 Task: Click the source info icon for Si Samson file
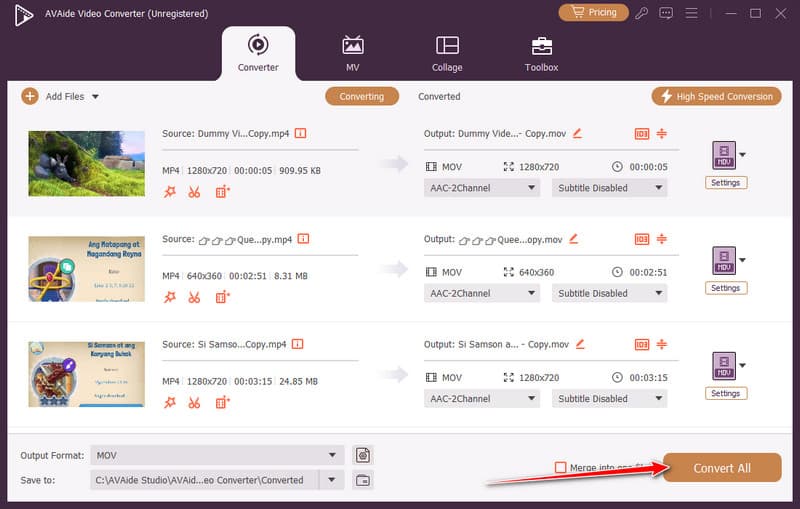297,344
